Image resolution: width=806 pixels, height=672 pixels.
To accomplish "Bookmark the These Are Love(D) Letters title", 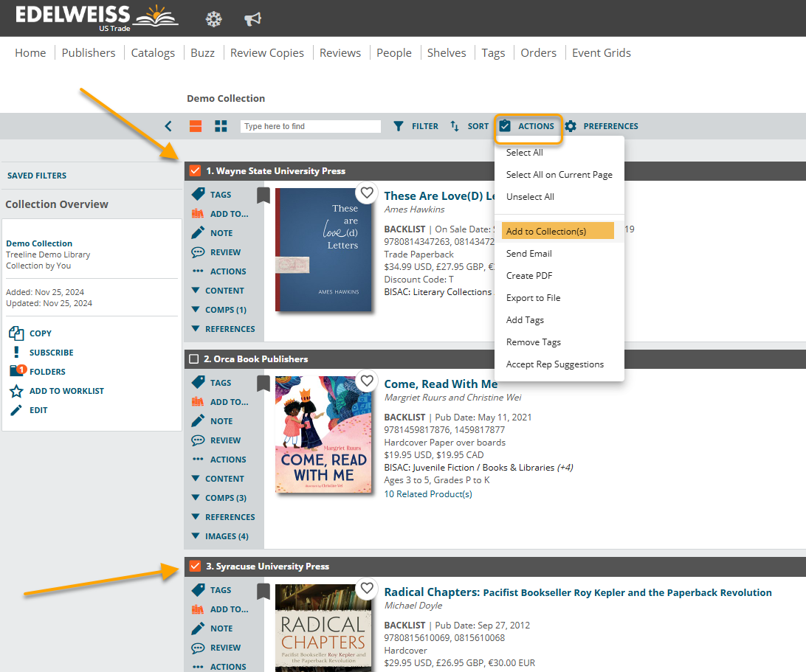I will coord(263,195).
